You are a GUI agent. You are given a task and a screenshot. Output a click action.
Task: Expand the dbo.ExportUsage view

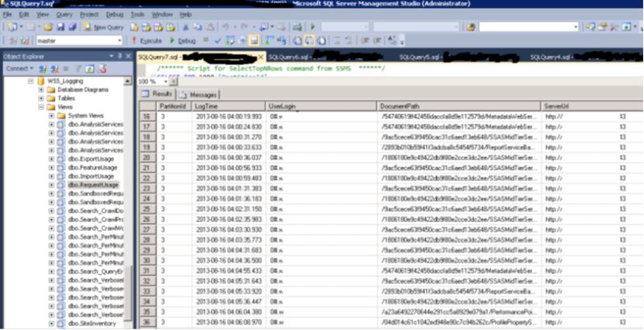51,159
